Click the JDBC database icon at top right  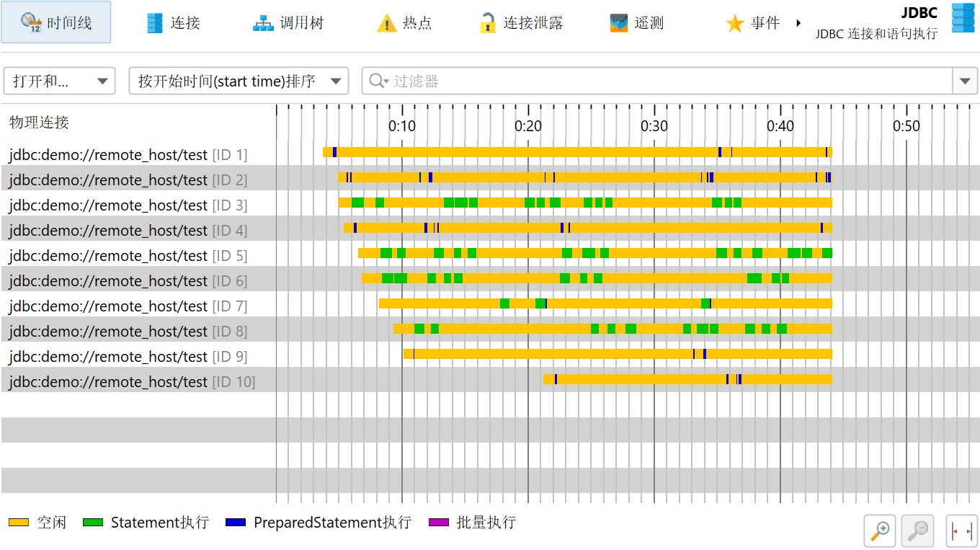pyautogui.click(x=963, y=18)
